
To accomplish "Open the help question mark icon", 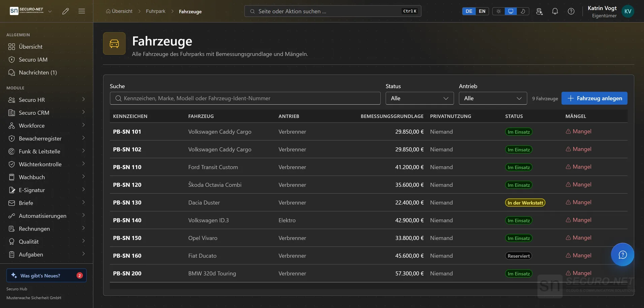I will click(x=571, y=11).
